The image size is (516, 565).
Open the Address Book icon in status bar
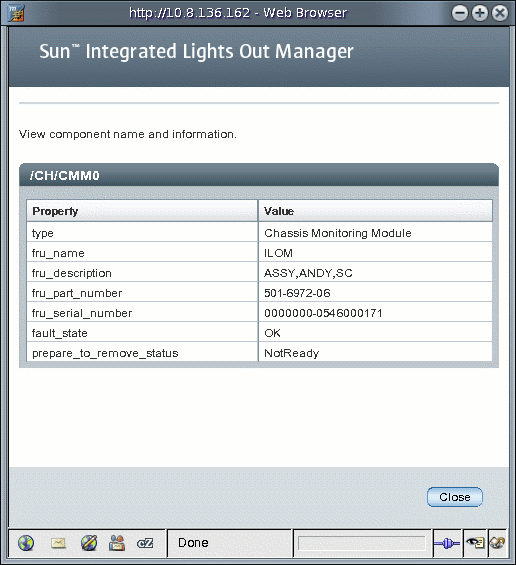click(117, 543)
